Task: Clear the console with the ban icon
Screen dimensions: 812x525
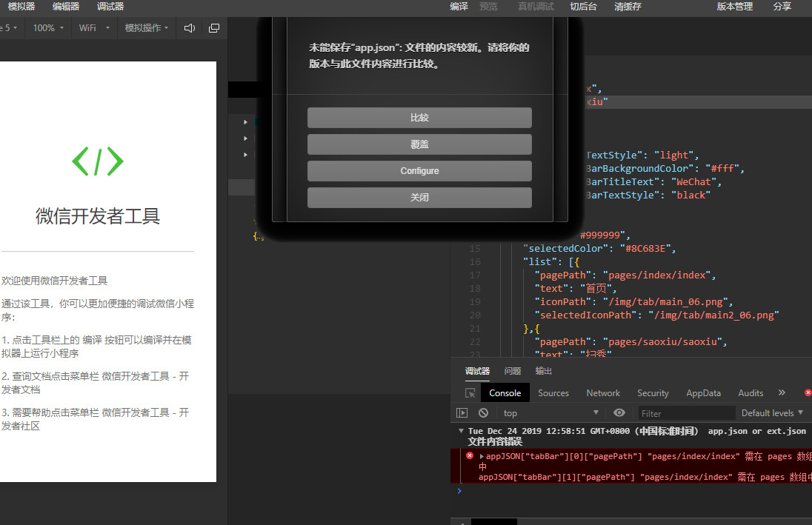Action: coord(483,412)
